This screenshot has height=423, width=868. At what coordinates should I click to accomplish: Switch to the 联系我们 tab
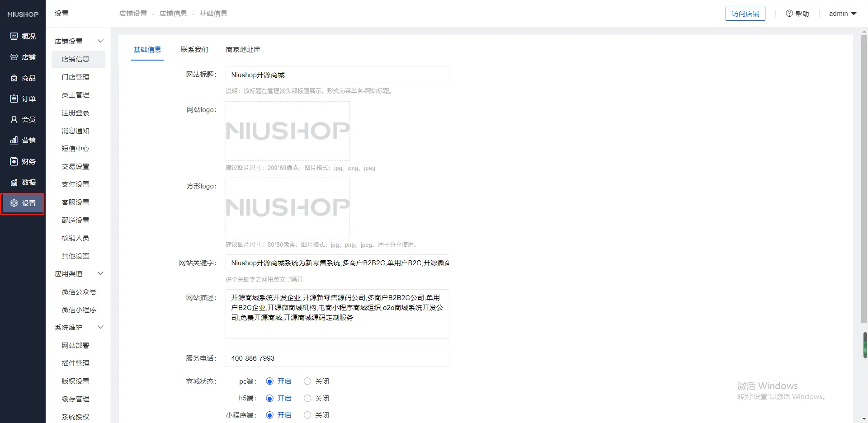coord(194,50)
